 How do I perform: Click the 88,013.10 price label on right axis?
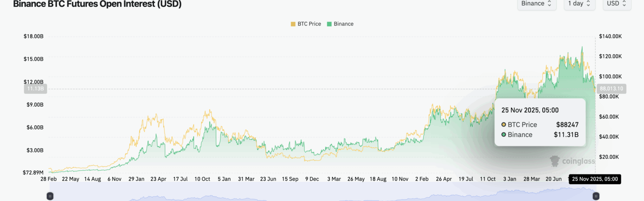click(611, 89)
